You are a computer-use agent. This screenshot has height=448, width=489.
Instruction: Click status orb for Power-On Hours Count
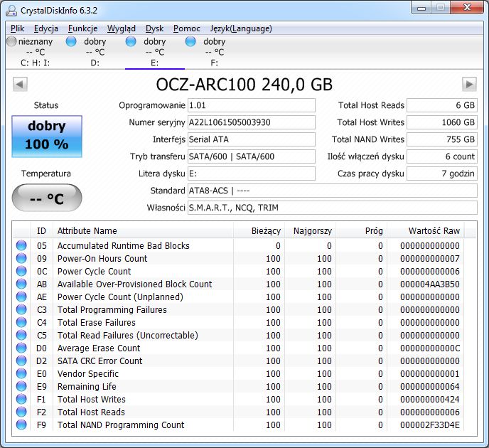tap(21, 258)
